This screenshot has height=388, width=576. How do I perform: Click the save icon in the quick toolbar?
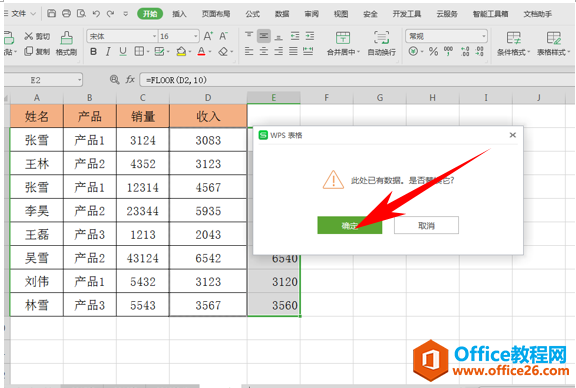click(x=51, y=14)
